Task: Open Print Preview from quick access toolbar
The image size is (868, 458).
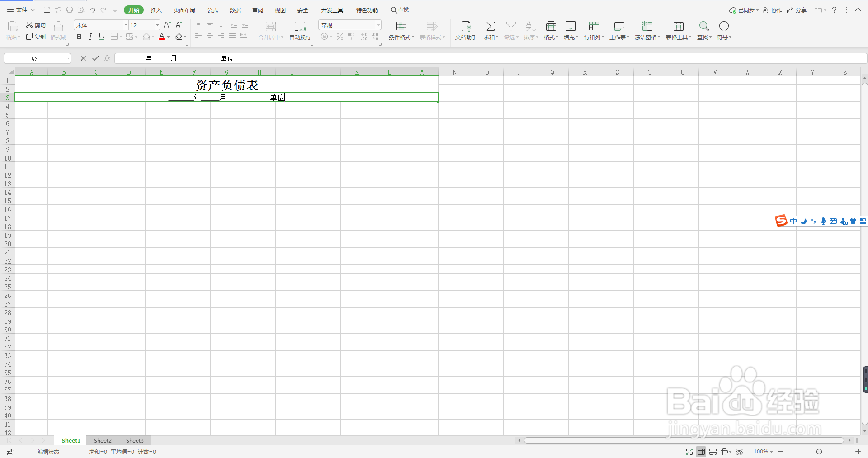Action: tap(81, 10)
